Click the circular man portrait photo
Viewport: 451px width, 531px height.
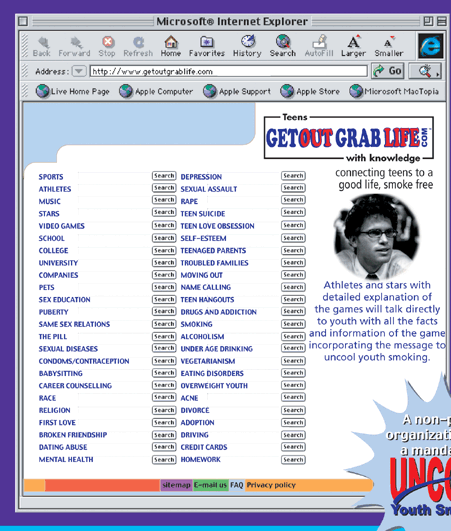pyautogui.click(x=376, y=236)
